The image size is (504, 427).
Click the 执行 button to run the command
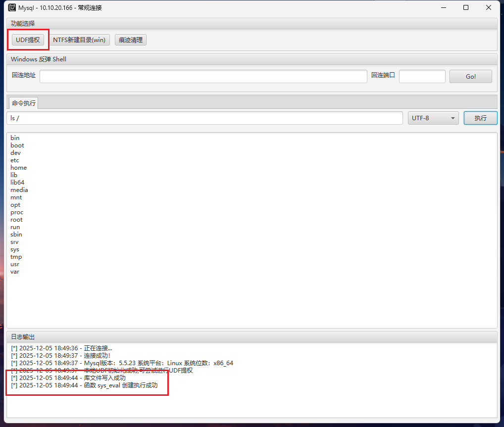coord(480,118)
